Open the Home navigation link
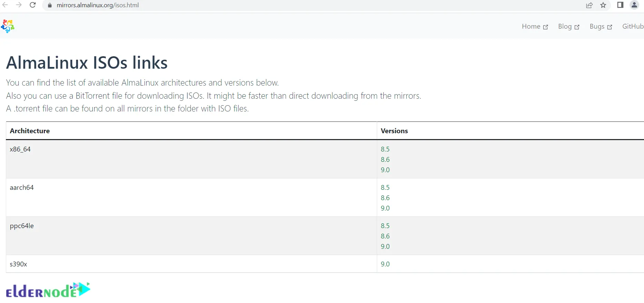The height and width of the screenshot is (303, 644). pyautogui.click(x=535, y=27)
